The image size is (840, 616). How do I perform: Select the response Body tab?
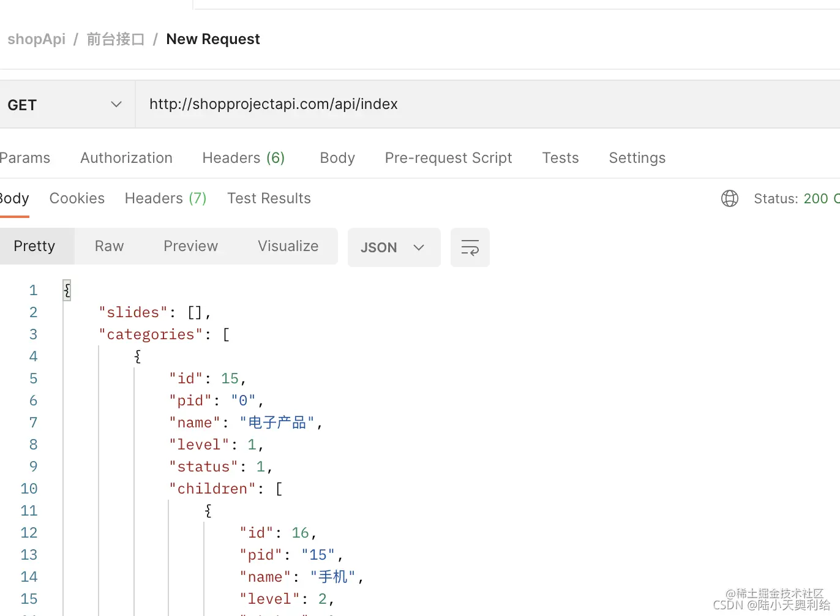coord(14,198)
